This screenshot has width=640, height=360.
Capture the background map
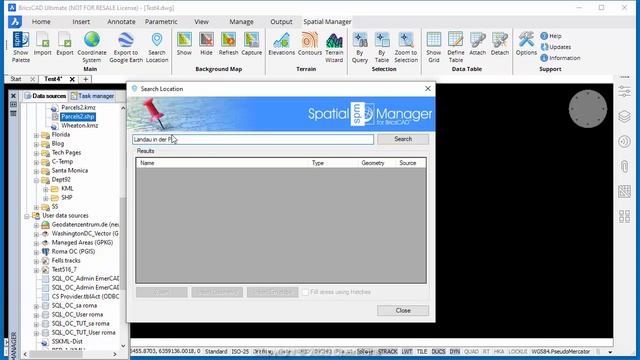251,44
